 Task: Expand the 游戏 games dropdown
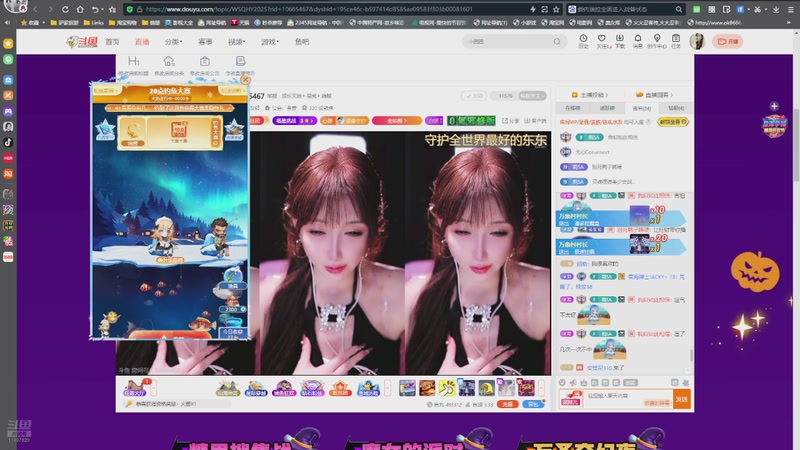click(x=269, y=42)
